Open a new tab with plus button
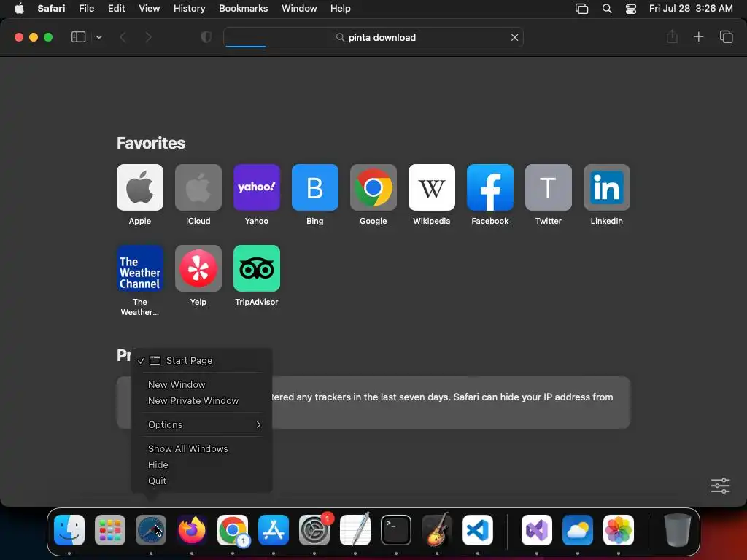The width and height of the screenshot is (747, 560). (698, 36)
